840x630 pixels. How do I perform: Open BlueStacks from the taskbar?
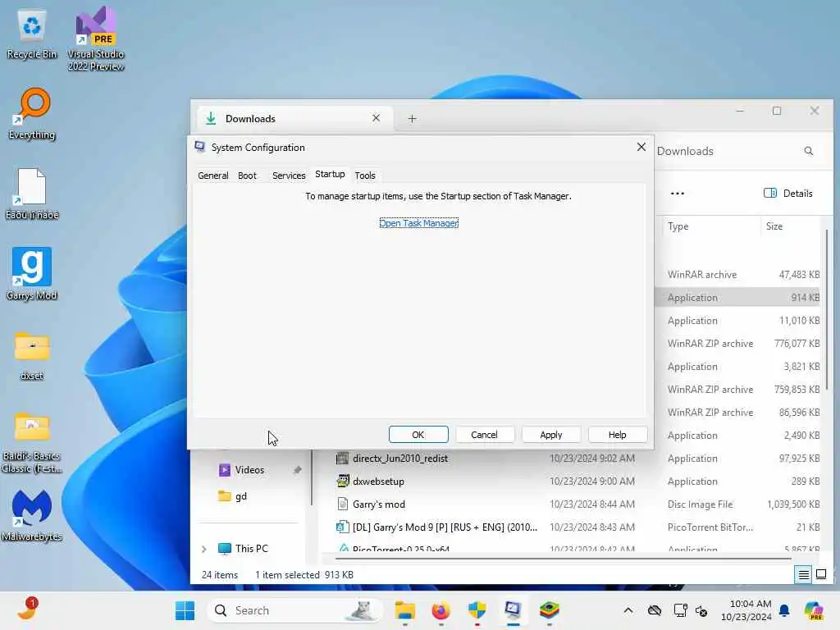point(549,610)
